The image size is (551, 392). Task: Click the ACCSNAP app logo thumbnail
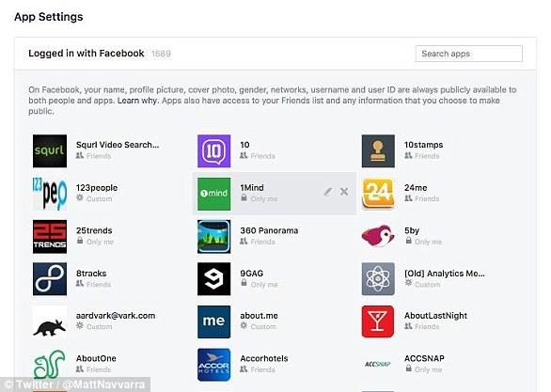click(378, 364)
